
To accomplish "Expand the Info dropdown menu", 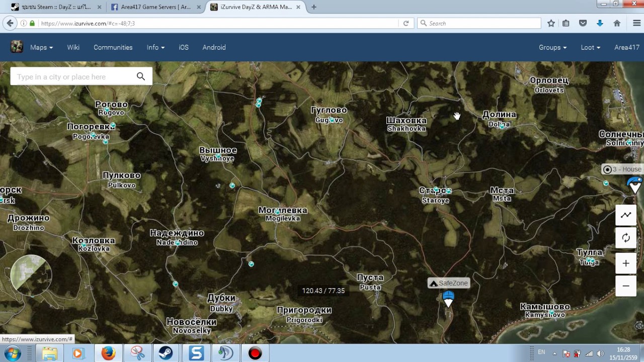I will [155, 47].
